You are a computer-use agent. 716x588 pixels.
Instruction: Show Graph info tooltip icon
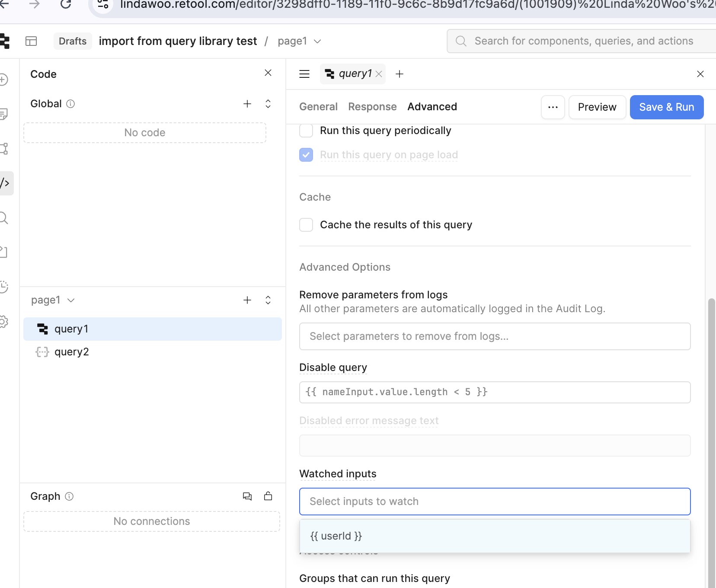[x=69, y=496]
